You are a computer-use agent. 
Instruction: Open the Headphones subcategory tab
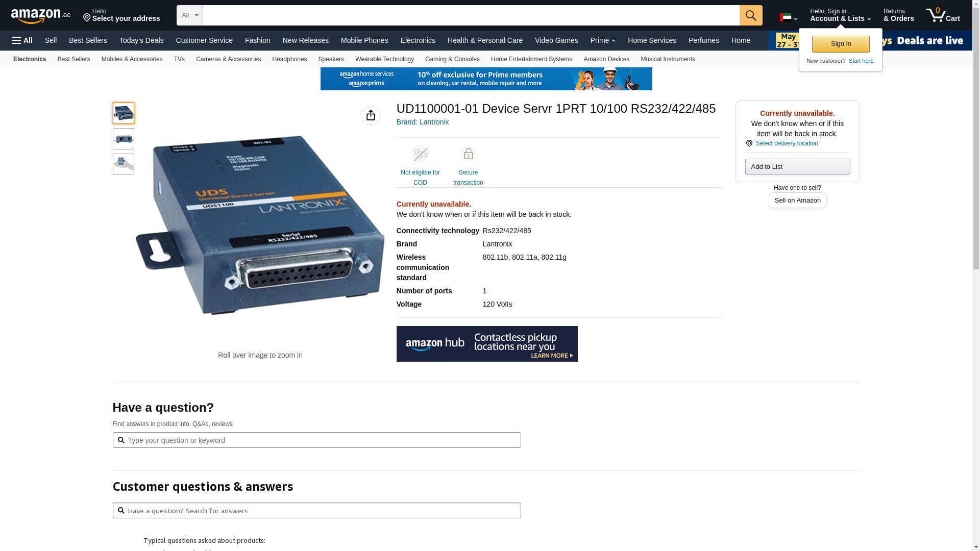click(x=289, y=59)
